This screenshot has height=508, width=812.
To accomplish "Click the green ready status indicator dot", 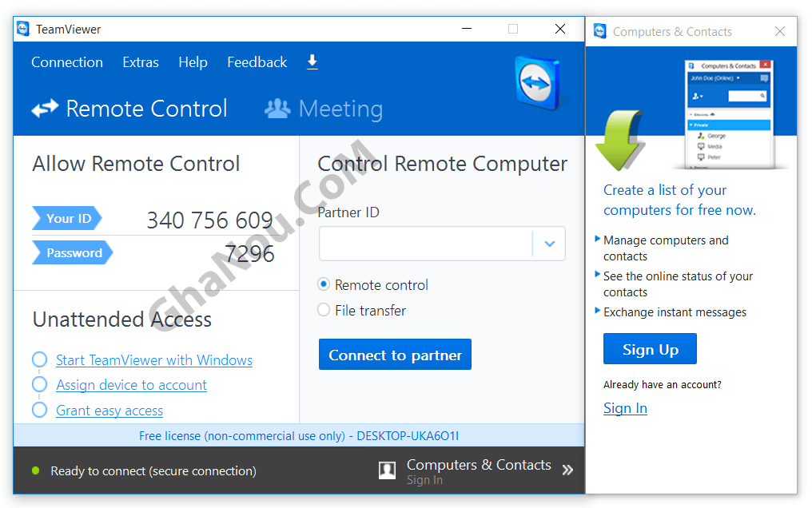I will [x=36, y=470].
